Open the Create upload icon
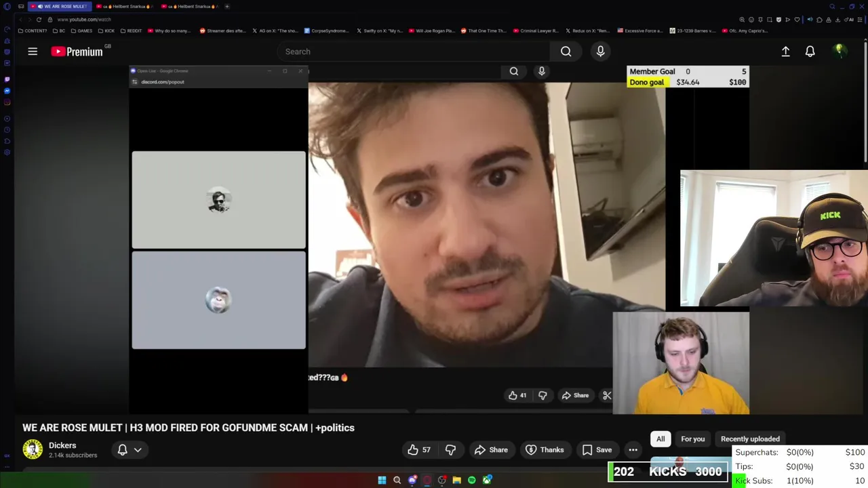868x488 pixels. pos(785,52)
